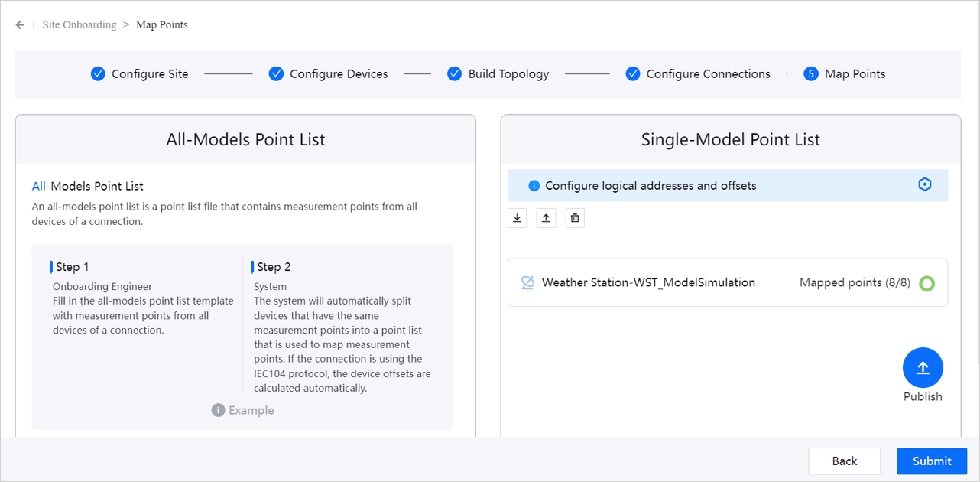Image resolution: width=980 pixels, height=482 pixels.
Task: Click the upload icon in Single-Model toolbar
Action: 546,218
